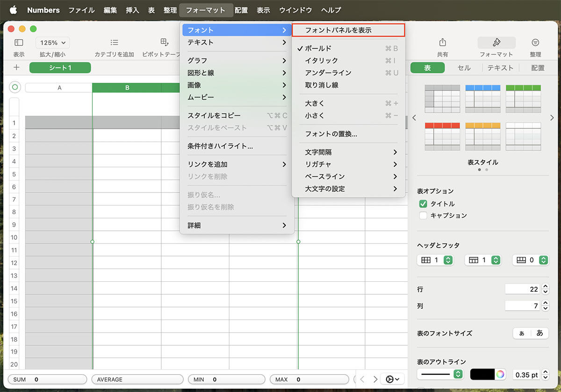
Task: Click the 表示 sidebar view icon in toolbar
Action: pyautogui.click(x=19, y=43)
